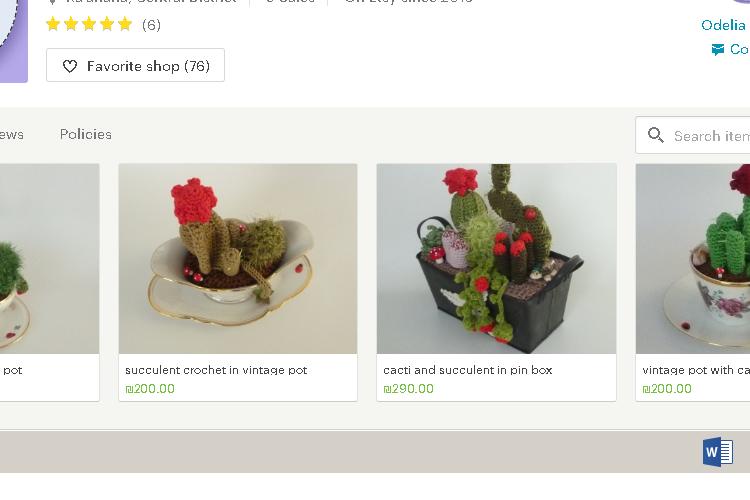
Task: Open the Policies tab
Action: point(86,134)
